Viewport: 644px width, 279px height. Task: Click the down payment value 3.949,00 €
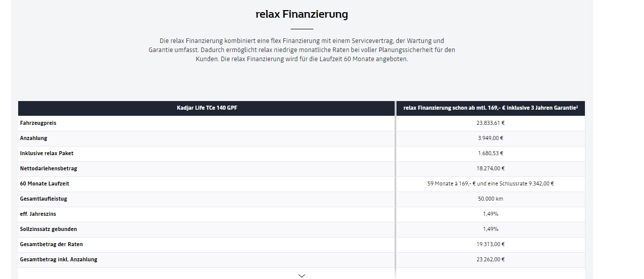click(490, 138)
